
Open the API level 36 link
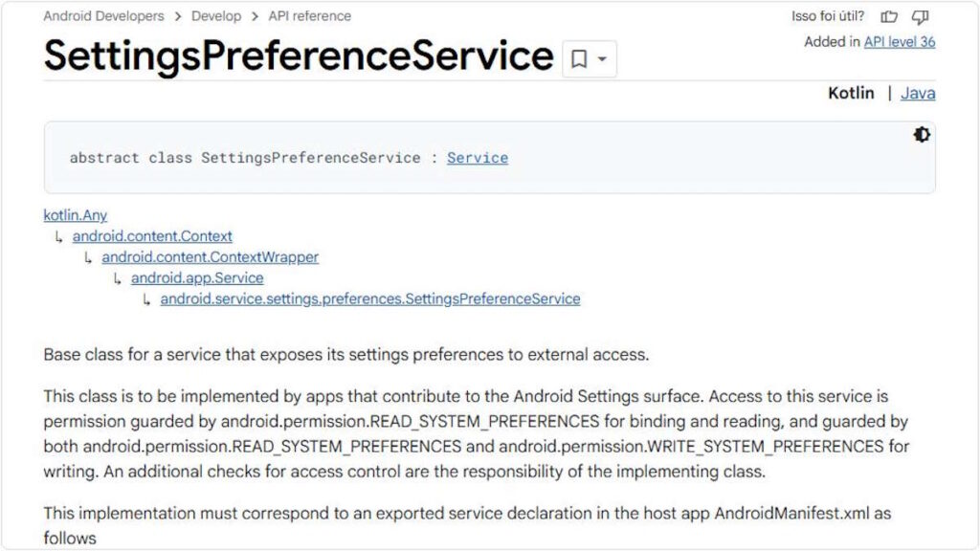click(900, 42)
